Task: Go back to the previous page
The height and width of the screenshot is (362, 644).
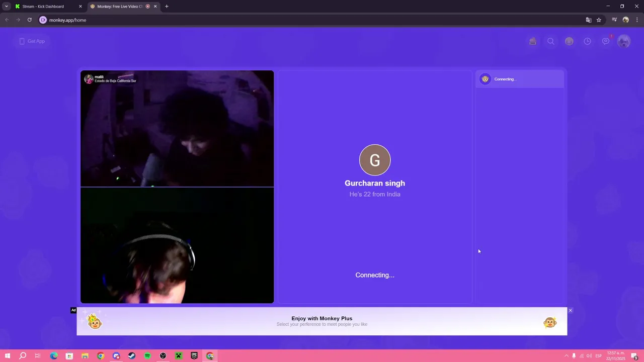Action: coord(7,20)
